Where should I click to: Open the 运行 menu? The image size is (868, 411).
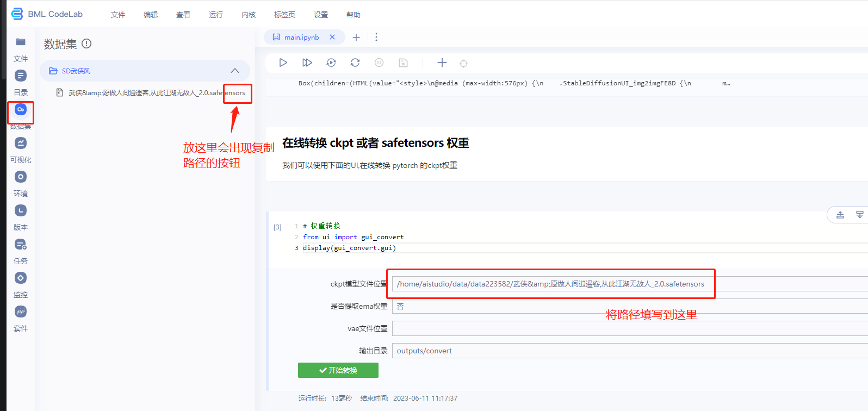216,15
